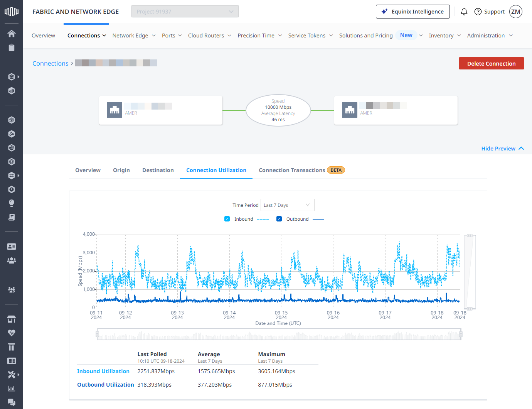Screen dimensions: 532x409
Task: Click the 1575.665Mbps average value
Action: pyautogui.click(x=216, y=371)
